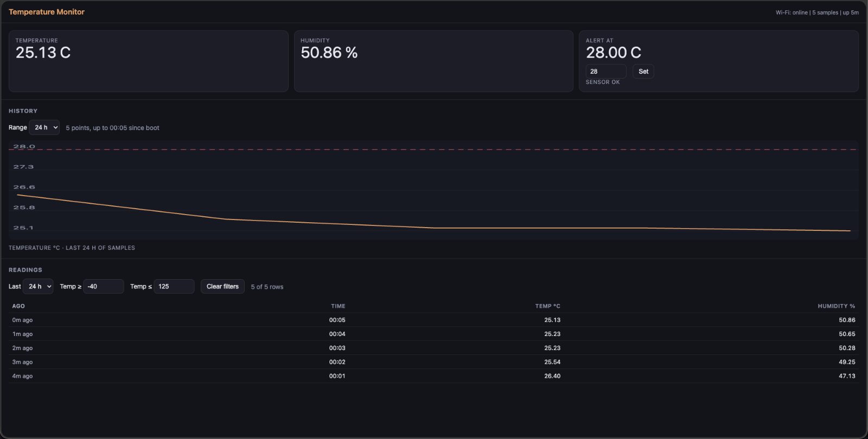Click the TEMP °C column header

click(548, 306)
